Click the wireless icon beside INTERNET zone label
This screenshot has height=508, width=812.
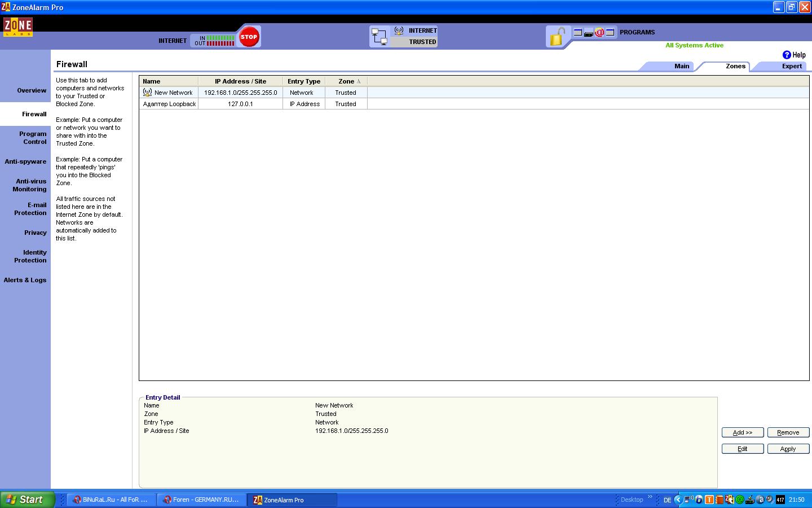pyautogui.click(x=399, y=30)
